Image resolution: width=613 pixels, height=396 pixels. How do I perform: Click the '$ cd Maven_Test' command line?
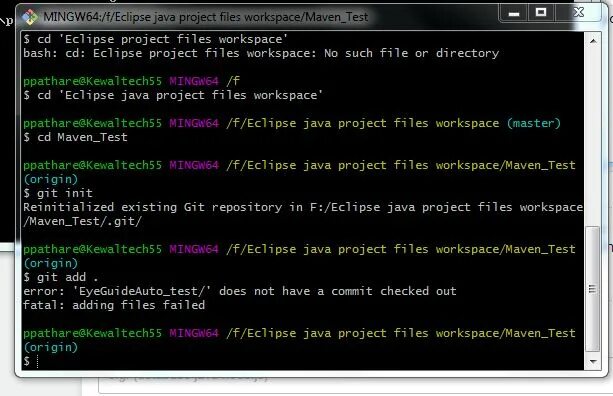(x=75, y=137)
